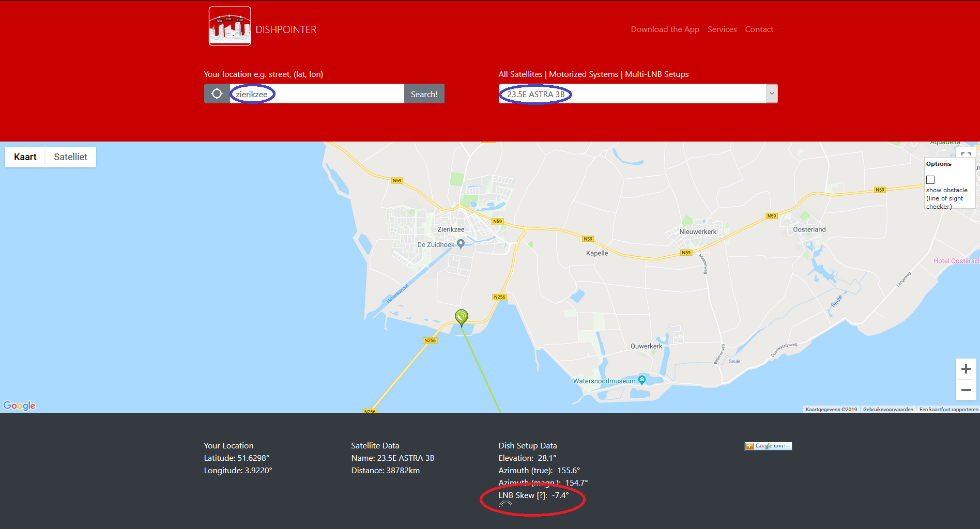This screenshot has width=980, height=529.
Task: Switch to Satelliet map view
Action: click(x=71, y=157)
